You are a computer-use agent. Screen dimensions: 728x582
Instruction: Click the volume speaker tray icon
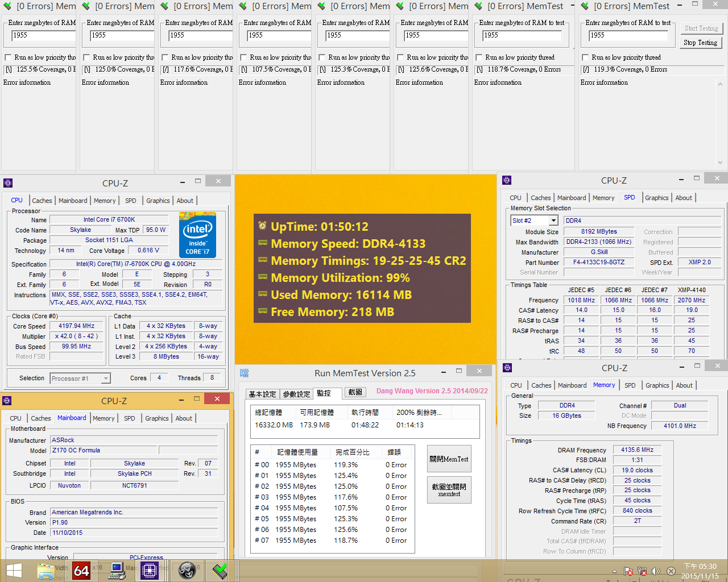pyautogui.click(x=656, y=571)
